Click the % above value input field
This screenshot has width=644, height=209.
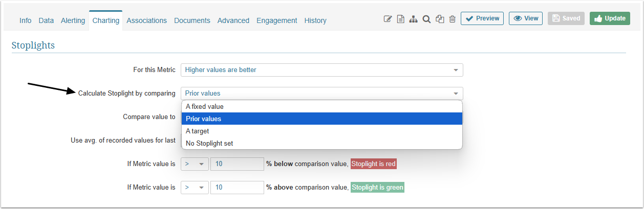(x=237, y=188)
